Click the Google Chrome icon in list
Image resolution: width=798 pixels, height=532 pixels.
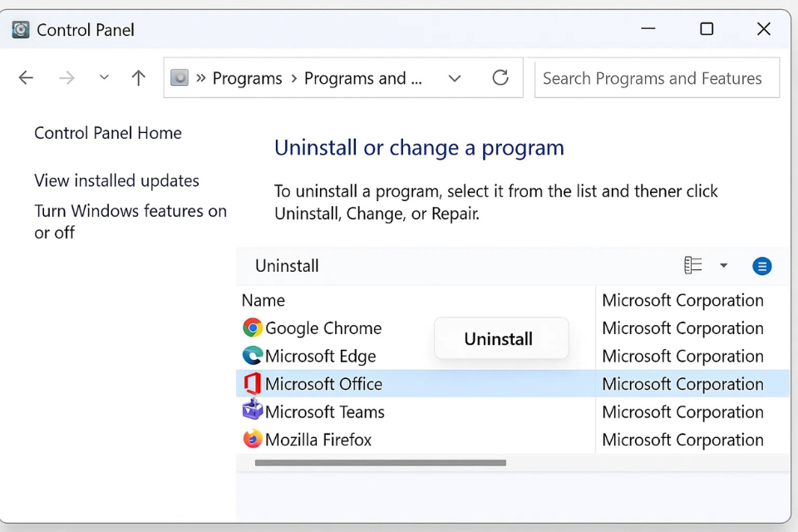(252, 328)
